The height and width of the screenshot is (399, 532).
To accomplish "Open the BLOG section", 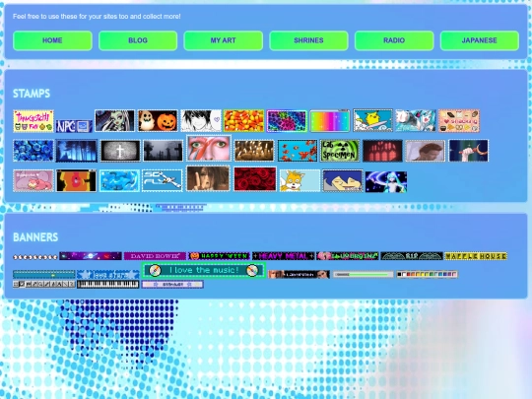I will pyautogui.click(x=138, y=40).
